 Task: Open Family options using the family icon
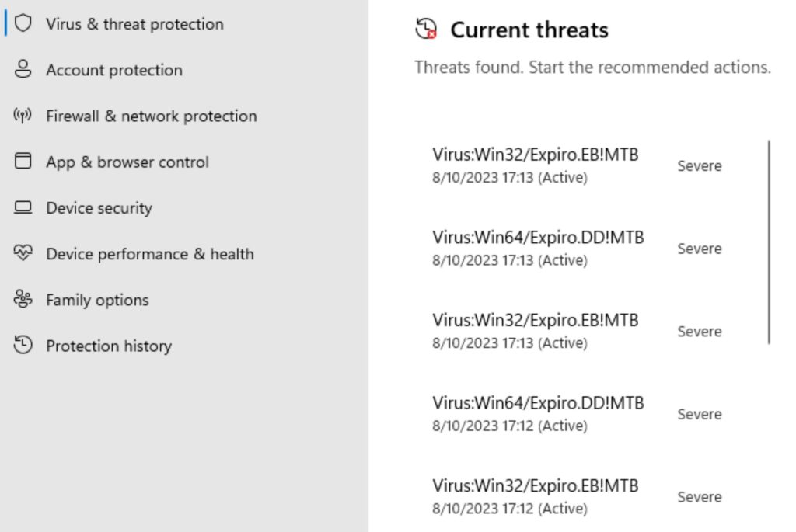23,299
